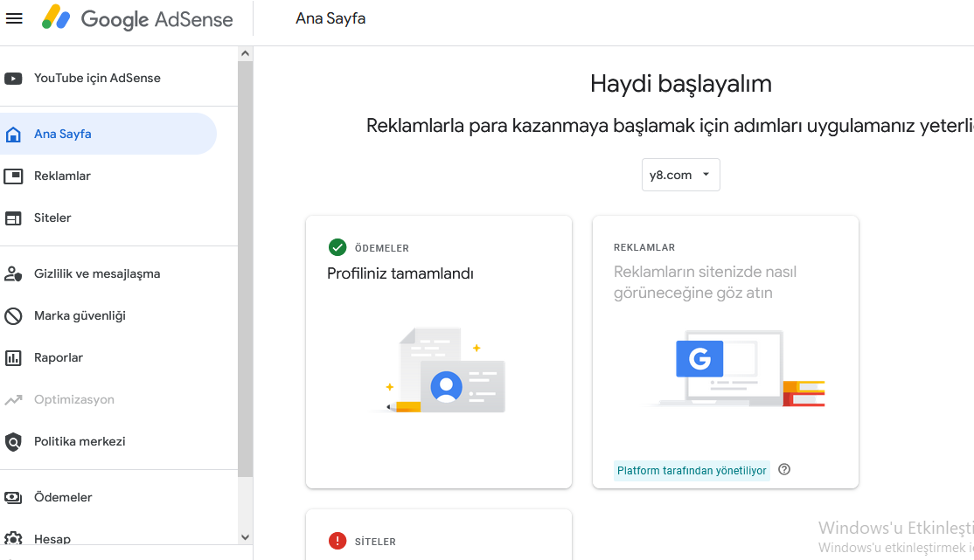The image size is (974, 560).
Task: Open the hamburger main menu
Action: click(14, 18)
